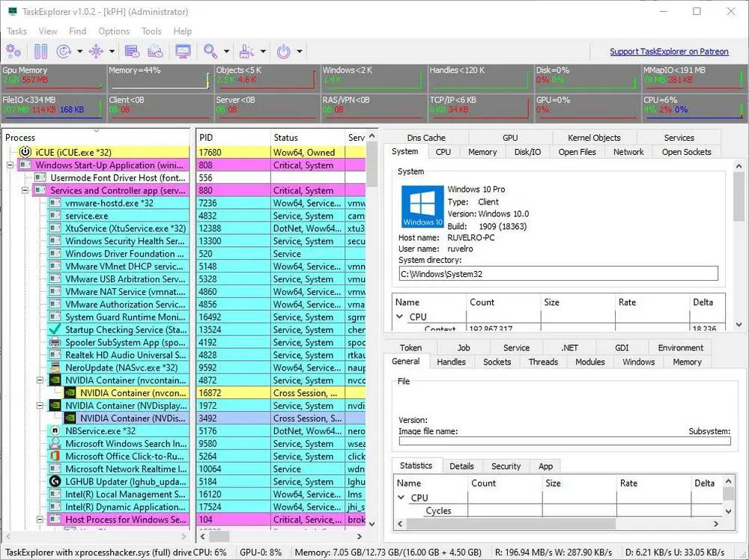Open the power options dropdown arrow
Screen dimensions: 749x560
point(300,52)
